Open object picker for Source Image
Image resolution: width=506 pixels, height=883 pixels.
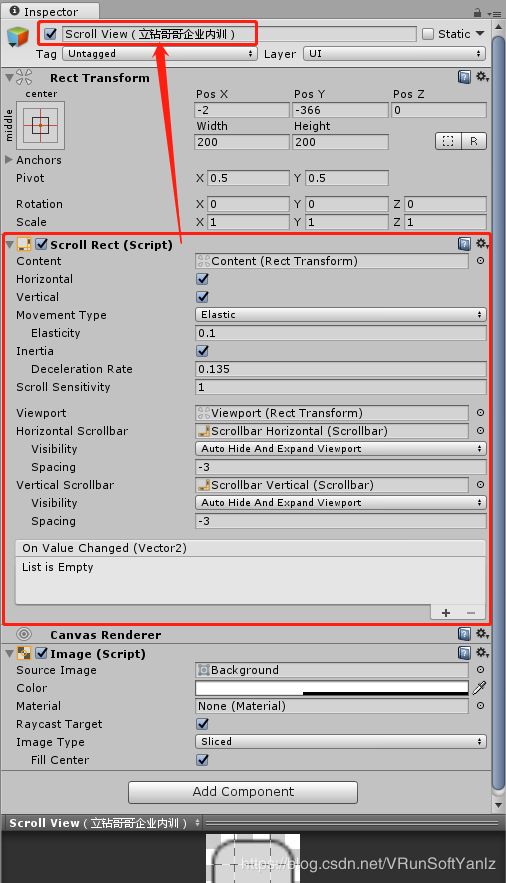pyautogui.click(x=480, y=670)
